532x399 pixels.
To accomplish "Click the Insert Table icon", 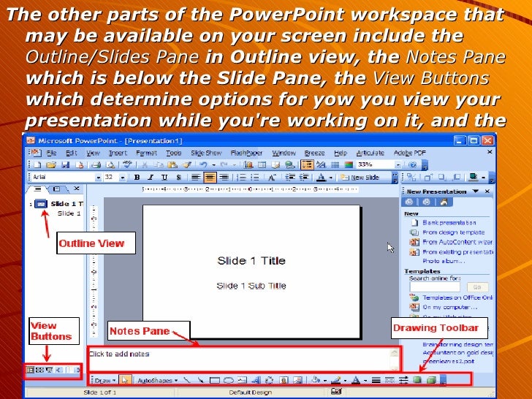I will pos(262,165).
